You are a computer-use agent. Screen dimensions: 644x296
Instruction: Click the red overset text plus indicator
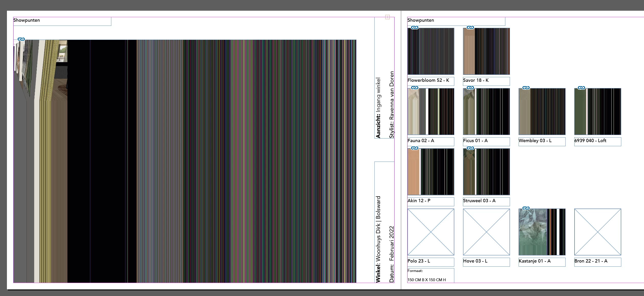click(387, 17)
